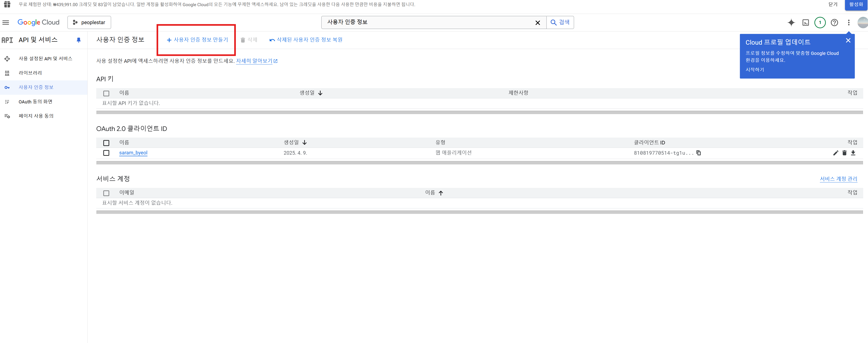Go to OAuth 동의 화면 sidebar item
868x343 pixels.
tap(35, 102)
